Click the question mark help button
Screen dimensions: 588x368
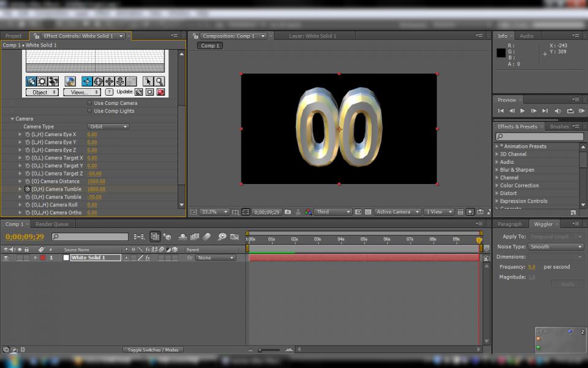tap(109, 92)
